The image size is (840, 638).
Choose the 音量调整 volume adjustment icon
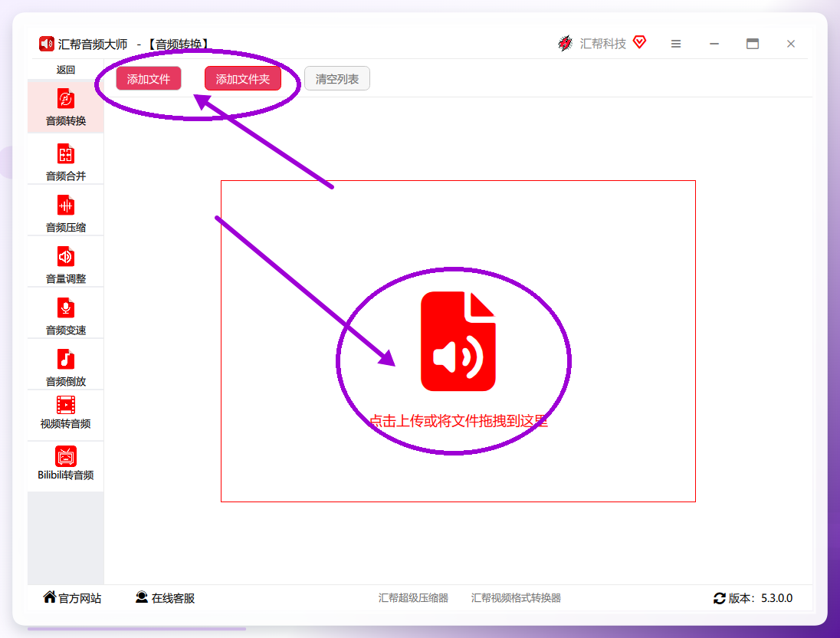click(65, 257)
